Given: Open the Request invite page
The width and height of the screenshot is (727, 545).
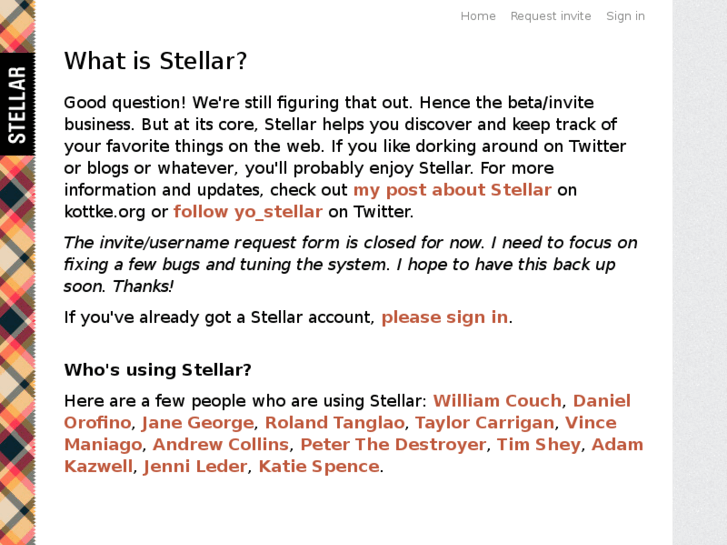Looking at the screenshot, I should [550, 16].
